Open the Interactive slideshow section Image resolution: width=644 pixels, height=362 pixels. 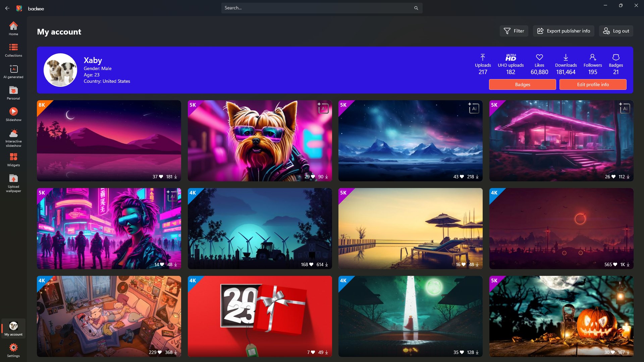click(x=13, y=137)
